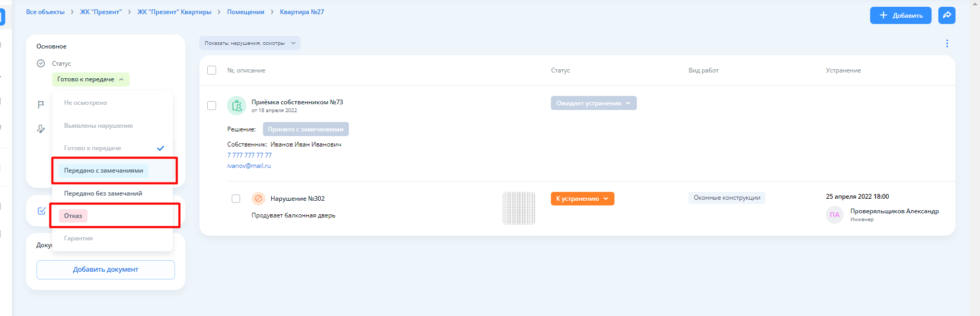Open the violation photo thumbnail
Screen dimensions: 980x316
point(518,208)
